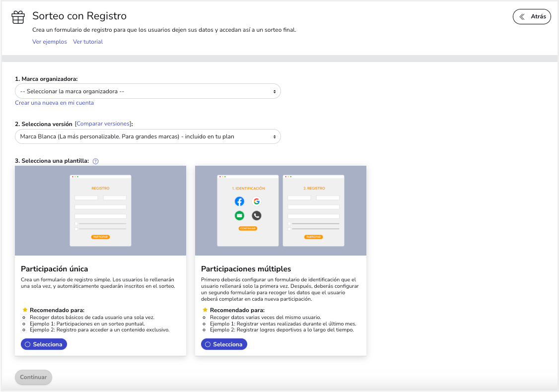Screen dimensions: 559x392
Task: Click the gift box icon beside the title
Action: coord(18,17)
